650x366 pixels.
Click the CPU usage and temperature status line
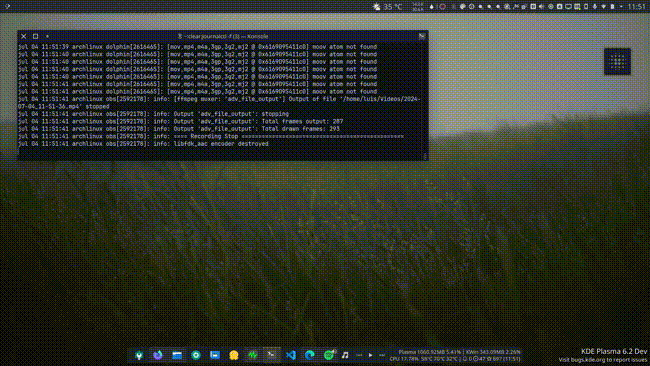(425, 359)
